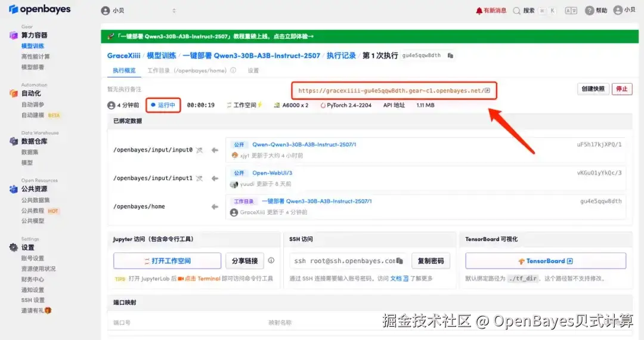
Task: Open the gracexiiii gear-c1.openbayes.net API URL
Action: 394,91
